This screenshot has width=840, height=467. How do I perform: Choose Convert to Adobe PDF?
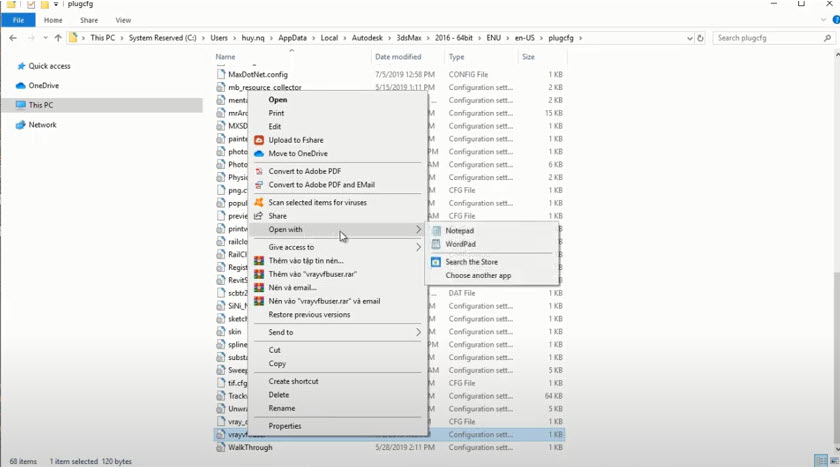click(304, 171)
